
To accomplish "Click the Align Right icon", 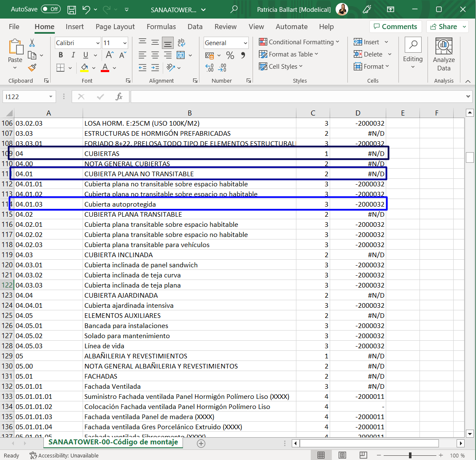I will [x=167, y=55].
